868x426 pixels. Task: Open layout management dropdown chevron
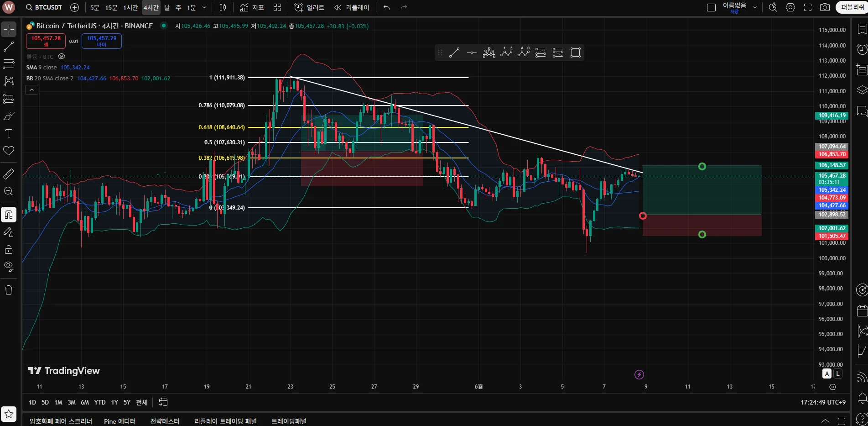point(755,8)
